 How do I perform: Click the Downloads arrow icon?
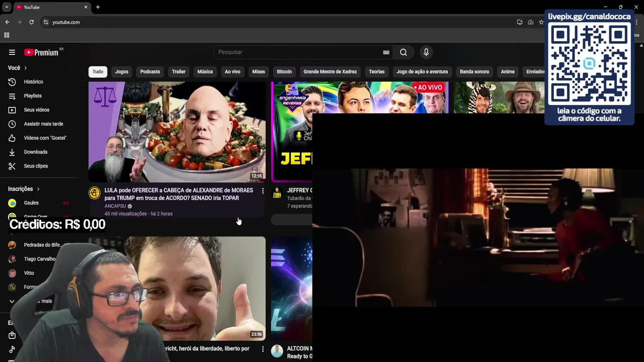pos(12,152)
